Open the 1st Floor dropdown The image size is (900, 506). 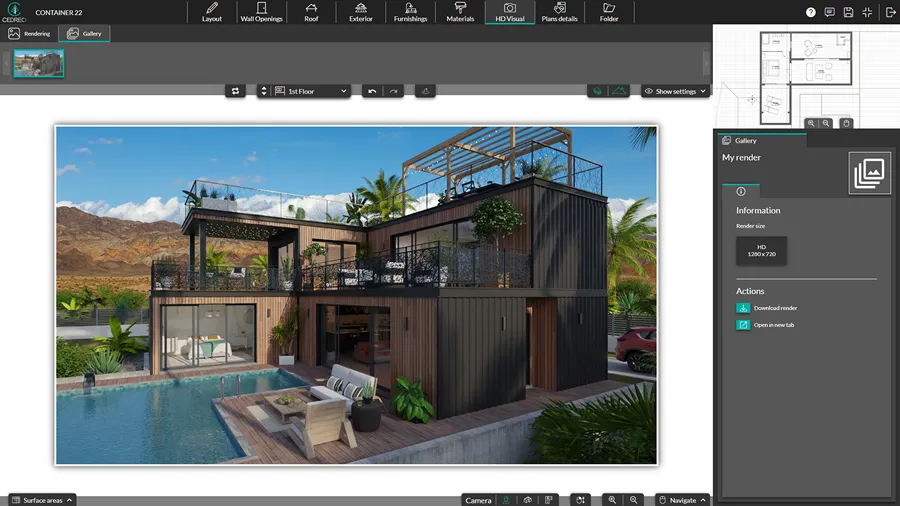point(311,91)
